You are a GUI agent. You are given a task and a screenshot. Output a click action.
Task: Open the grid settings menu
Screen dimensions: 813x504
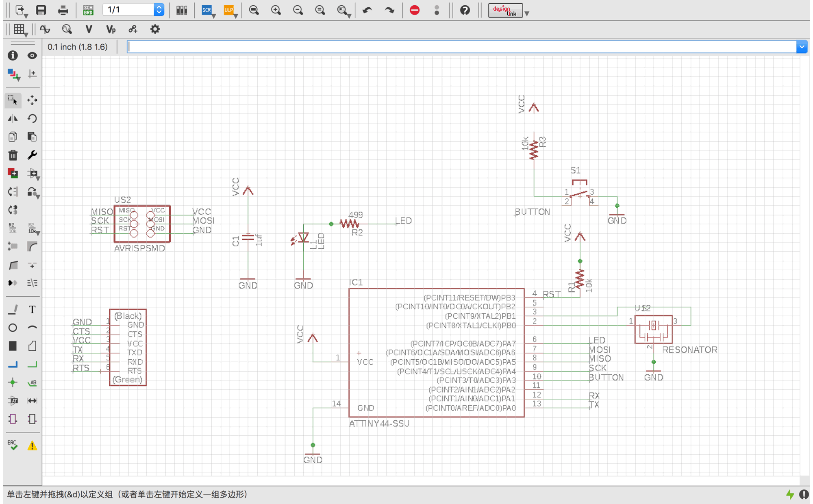click(x=19, y=29)
